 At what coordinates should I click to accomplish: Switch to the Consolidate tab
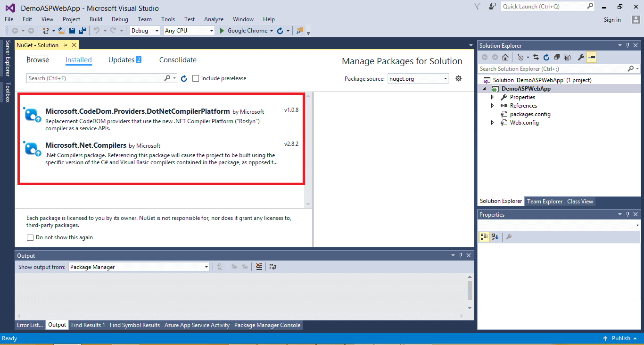tap(178, 60)
